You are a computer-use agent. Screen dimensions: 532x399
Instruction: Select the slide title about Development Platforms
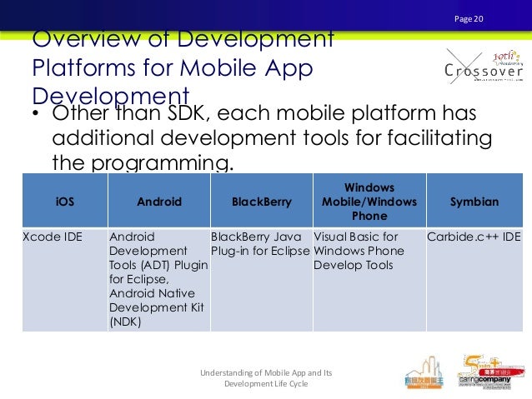183,67
